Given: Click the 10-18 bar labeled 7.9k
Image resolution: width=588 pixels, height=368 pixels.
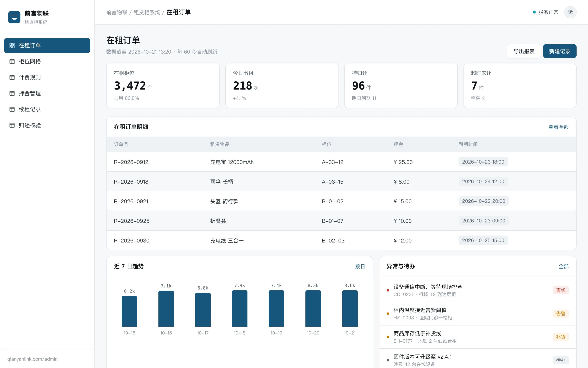Looking at the screenshot, I should pos(239,308).
